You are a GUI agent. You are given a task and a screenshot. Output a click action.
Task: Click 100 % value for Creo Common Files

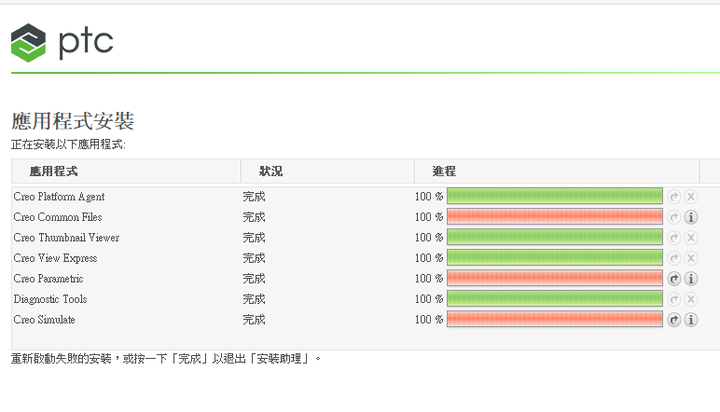click(x=429, y=217)
